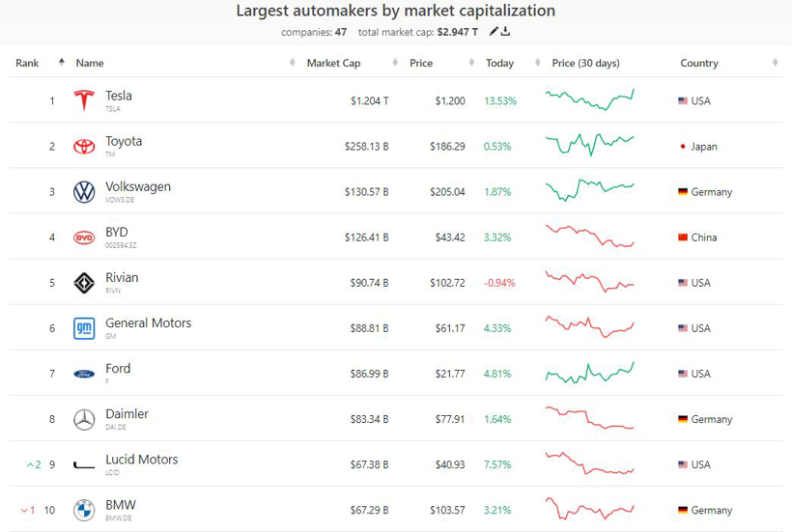
Task: Click Toyota's 30-day price sparkline
Action: pyautogui.click(x=589, y=144)
